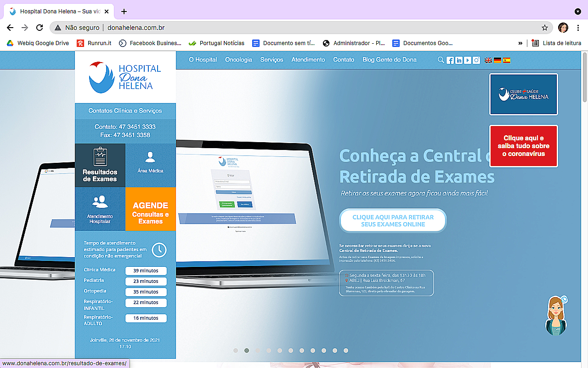Open the Serviços menu
Viewport: 588px width, 368px height.
[271, 60]
